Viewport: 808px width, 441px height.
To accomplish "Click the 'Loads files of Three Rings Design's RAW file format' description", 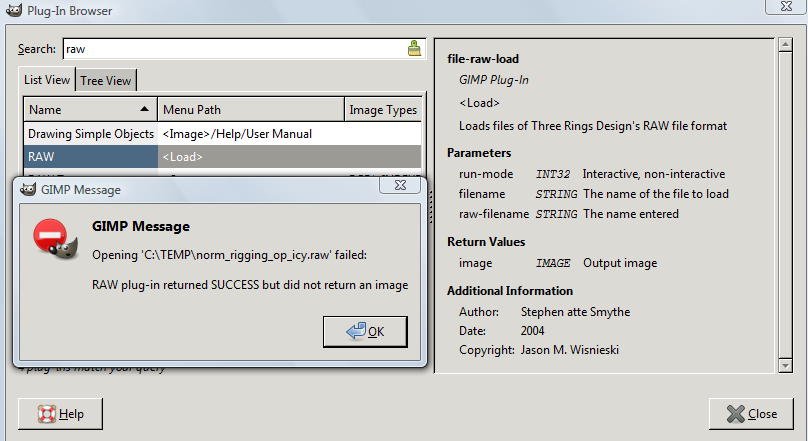I will point(593,126).
